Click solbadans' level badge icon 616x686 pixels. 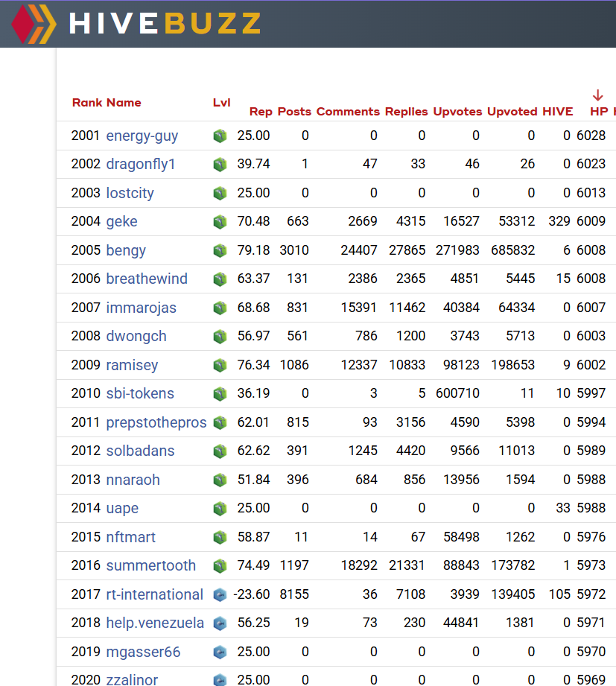pos(220,451)
